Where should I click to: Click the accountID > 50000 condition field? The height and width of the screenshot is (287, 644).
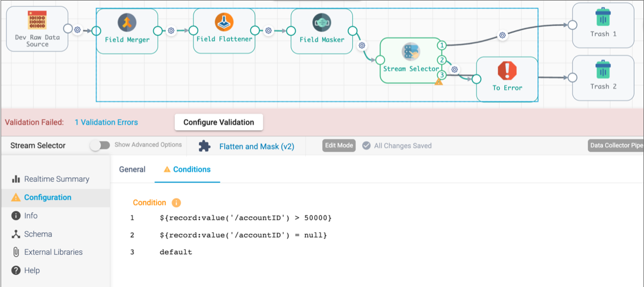point(246,218)
